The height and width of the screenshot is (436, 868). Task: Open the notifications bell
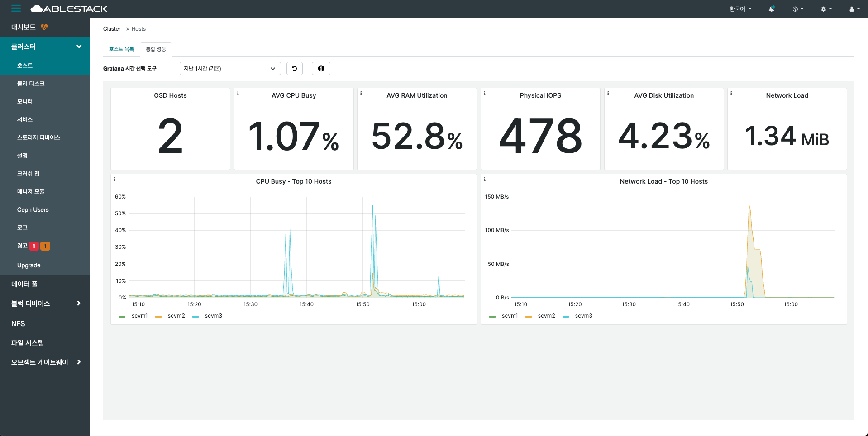click(x=771, y=9)
